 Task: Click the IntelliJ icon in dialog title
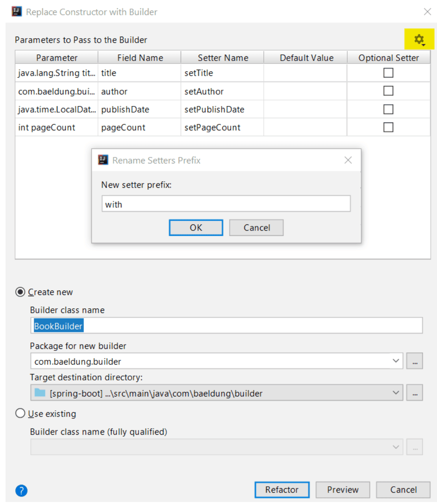pyautogui.click(x=17, y=11)
